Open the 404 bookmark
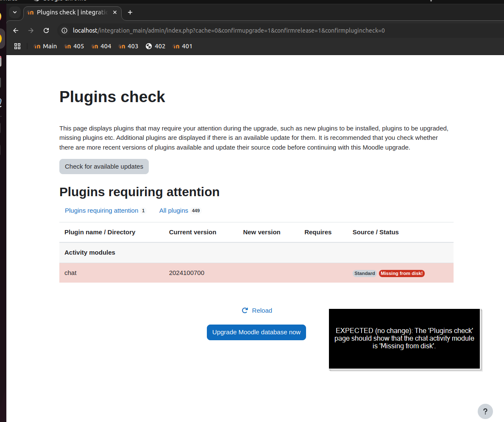This screenshot has height=422, width=504. tap(101, 46)
